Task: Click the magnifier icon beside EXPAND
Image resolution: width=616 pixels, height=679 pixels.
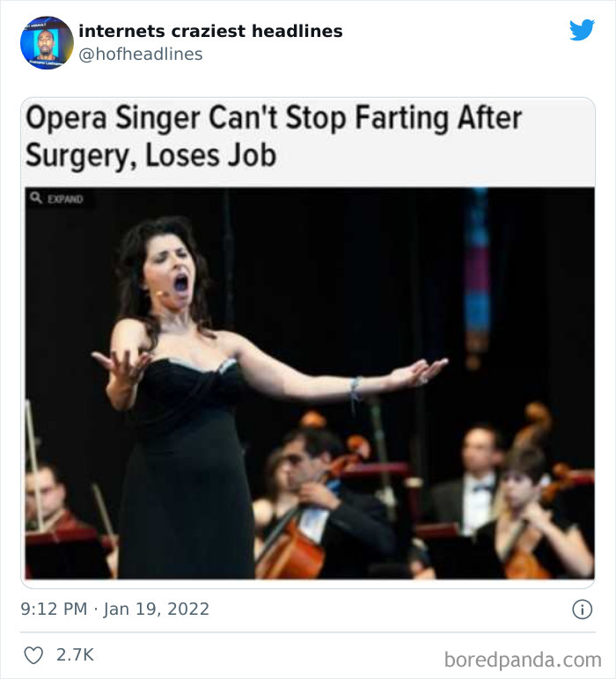Action: click(x=36, y=199)
